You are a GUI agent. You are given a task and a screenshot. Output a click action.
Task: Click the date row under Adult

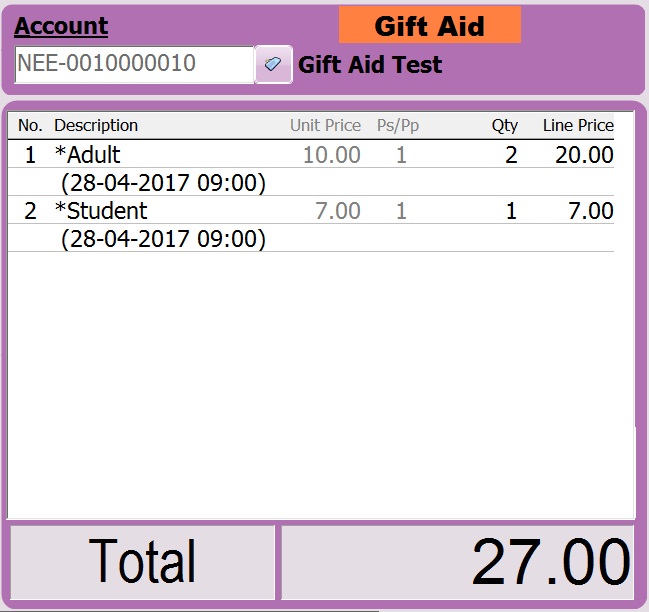click(x=311, y=182)
